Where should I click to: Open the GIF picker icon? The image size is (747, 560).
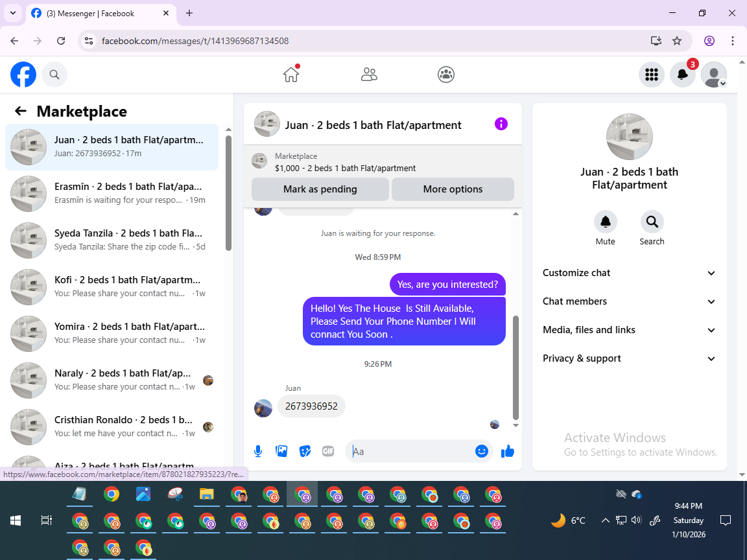point(327,451)
